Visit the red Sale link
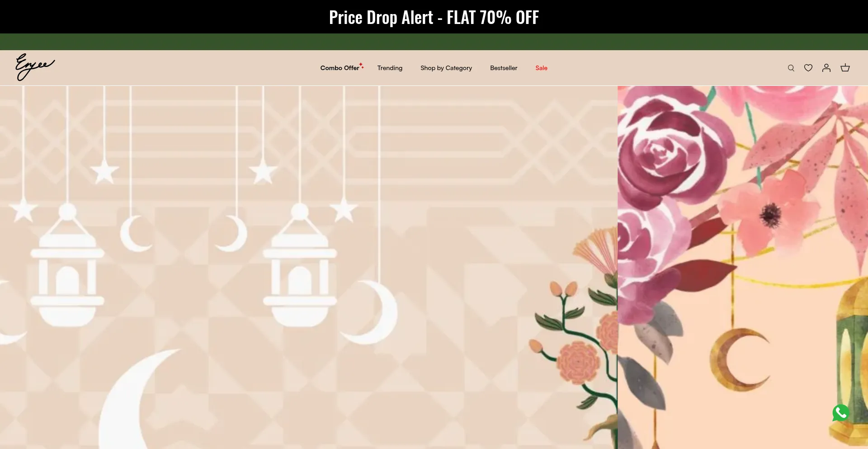868x449 pixels. [541, 68]
